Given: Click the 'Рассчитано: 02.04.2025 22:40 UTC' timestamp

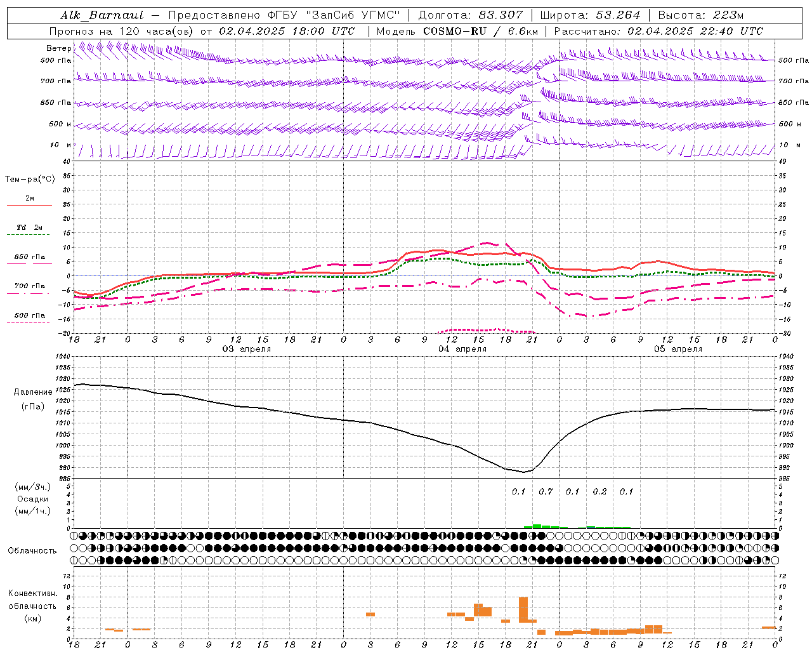Looking at the screenshot, I should coord(658,31).
